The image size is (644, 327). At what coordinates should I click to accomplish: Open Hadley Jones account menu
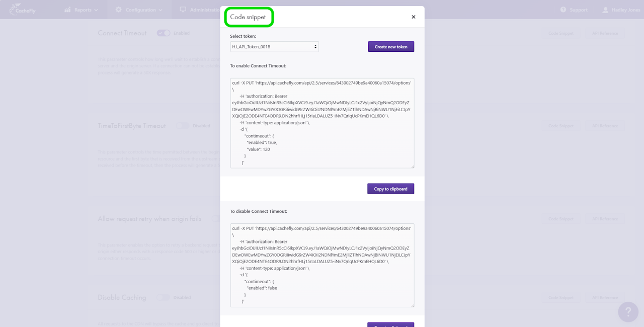coord(625,10)
